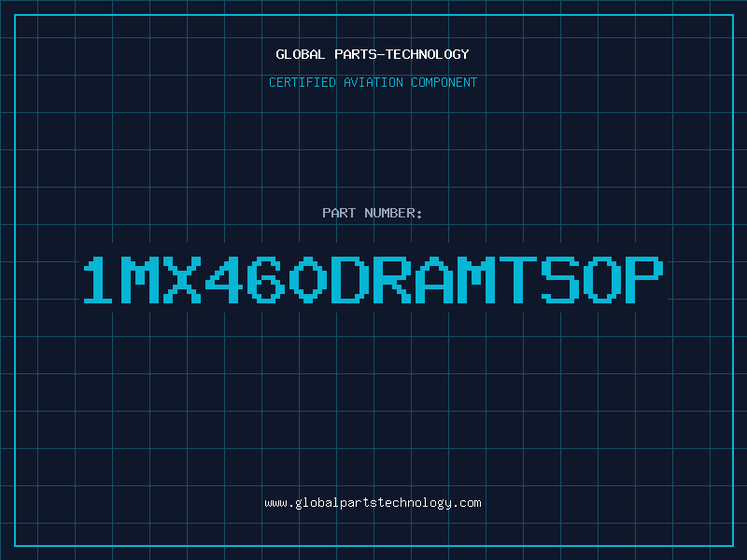Select the word NUMBER: in the label
The width and height of the screenshot is (747, 560).
[x=392, y=213]
